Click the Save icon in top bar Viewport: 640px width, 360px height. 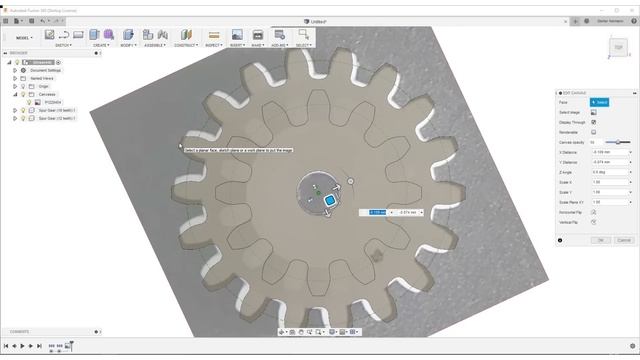31,21
